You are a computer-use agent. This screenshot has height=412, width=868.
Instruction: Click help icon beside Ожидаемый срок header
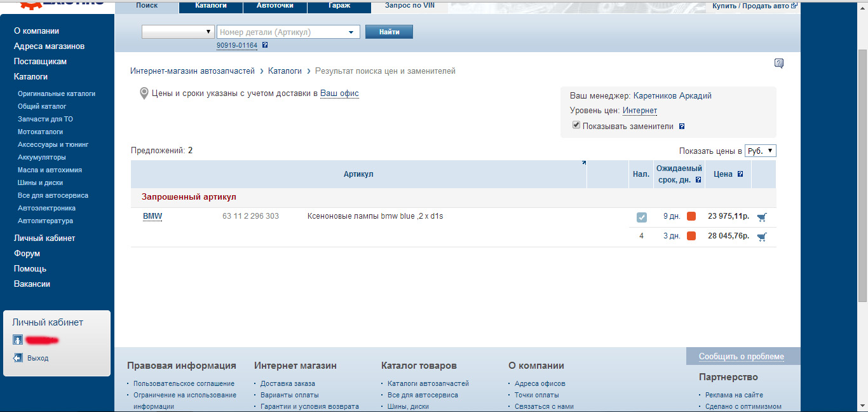pyautogui.click(x=698, y=180)
